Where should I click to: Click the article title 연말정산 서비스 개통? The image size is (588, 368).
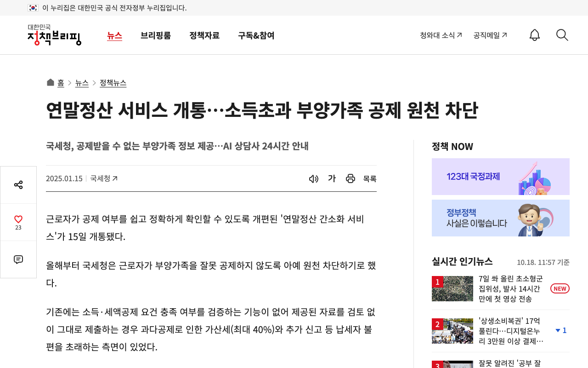[x=262, y=110]
